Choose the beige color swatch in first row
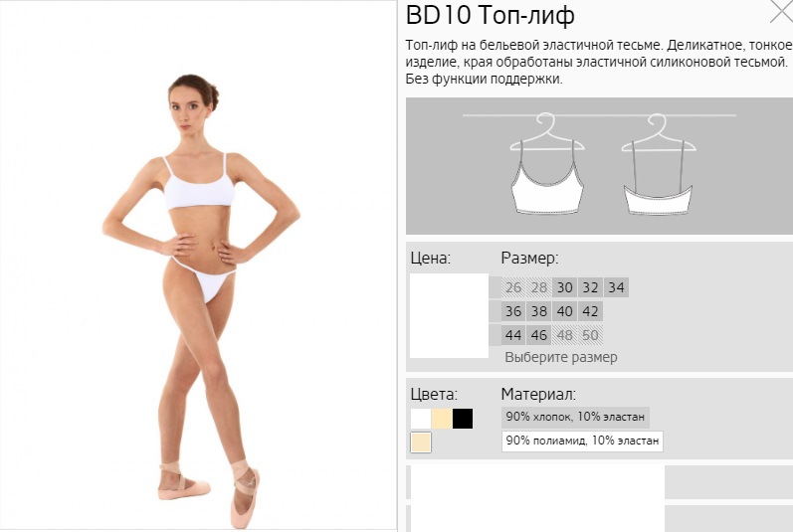Image resolution: width=793 pixels, height=532 pixels. point(442,419)
